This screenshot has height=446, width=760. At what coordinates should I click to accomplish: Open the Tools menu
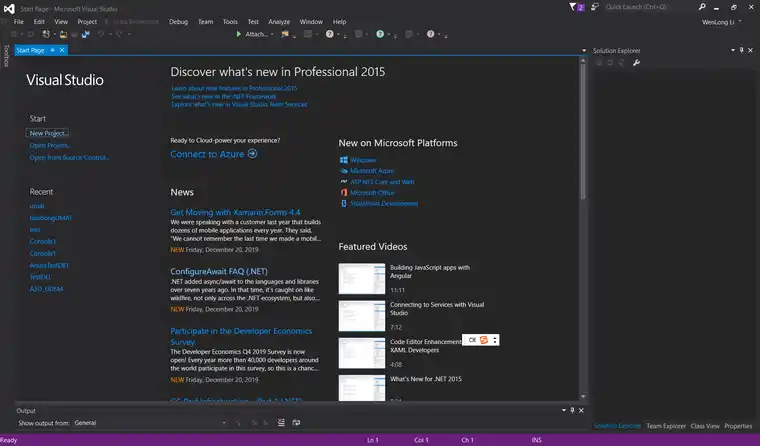(230, 22)
